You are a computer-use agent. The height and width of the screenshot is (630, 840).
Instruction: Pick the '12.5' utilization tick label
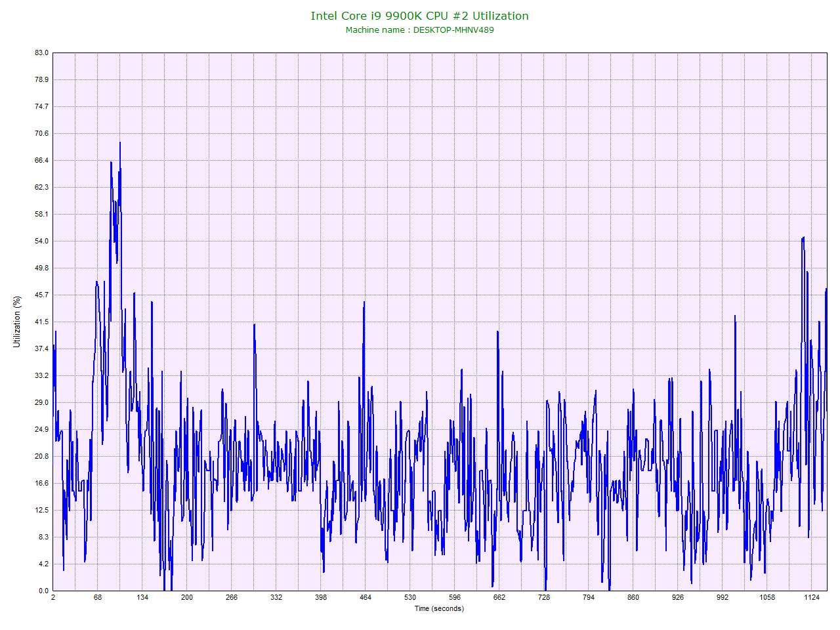[x=42, y=511]
